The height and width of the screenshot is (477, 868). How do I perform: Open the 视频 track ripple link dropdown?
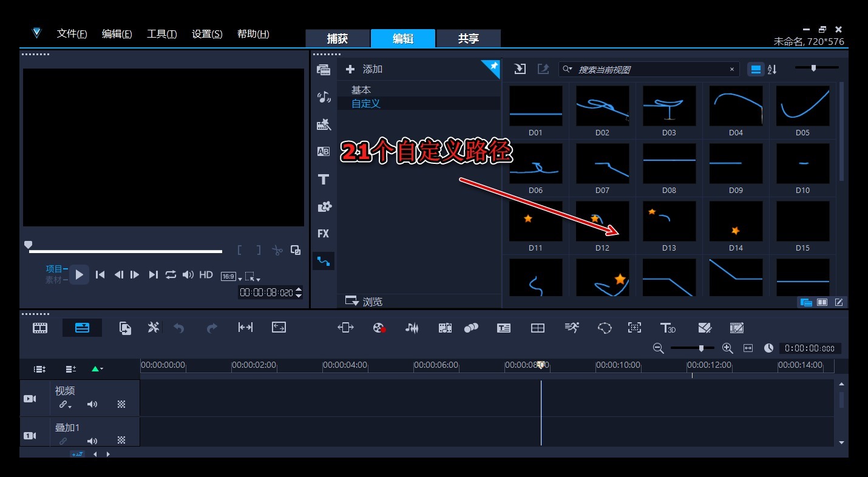coord(65,405)
